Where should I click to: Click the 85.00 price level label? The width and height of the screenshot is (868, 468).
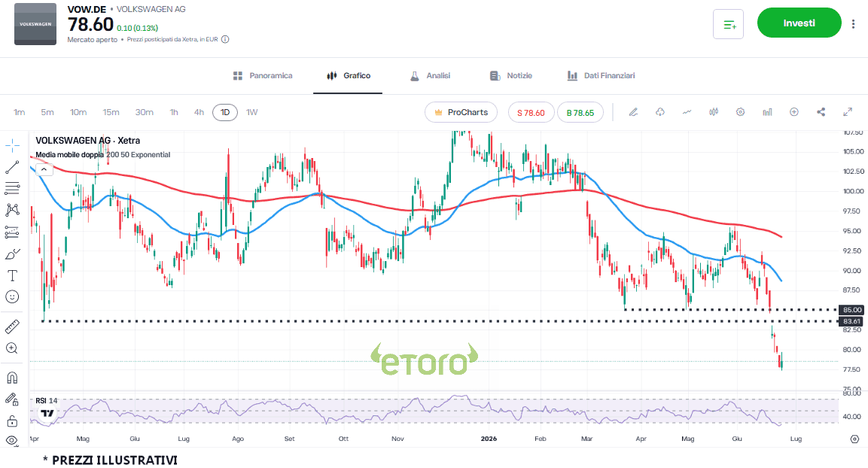pyautogui.click(x=852, y=310)
